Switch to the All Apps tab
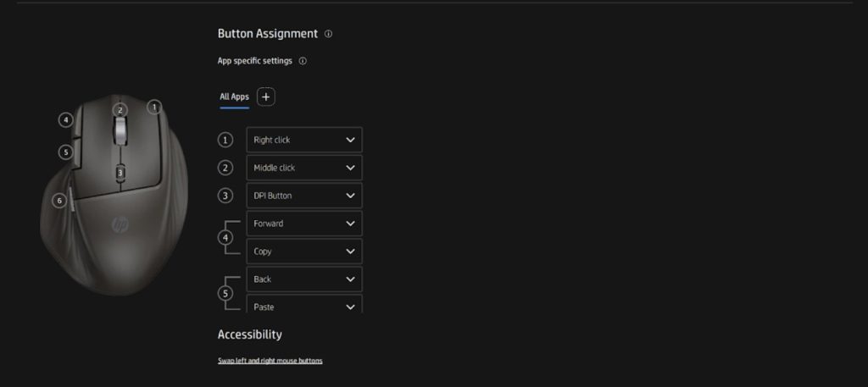The width and height of the screenshot is (868, 387). point(234,97)
